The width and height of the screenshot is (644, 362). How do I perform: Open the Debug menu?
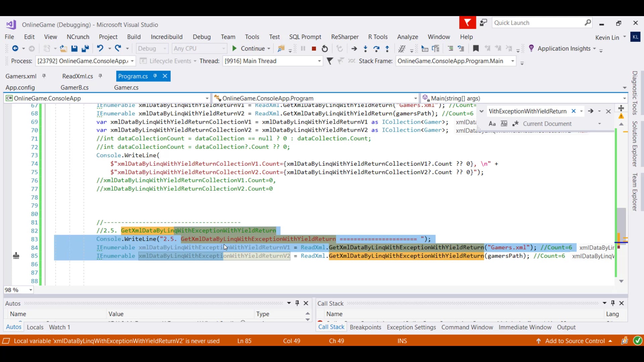coord(202,37)
